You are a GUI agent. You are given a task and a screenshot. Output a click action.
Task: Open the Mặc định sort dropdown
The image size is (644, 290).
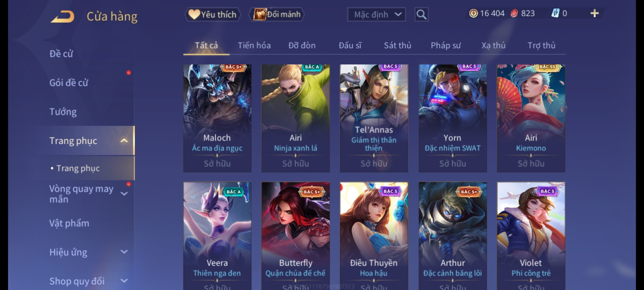click(376, 15)
